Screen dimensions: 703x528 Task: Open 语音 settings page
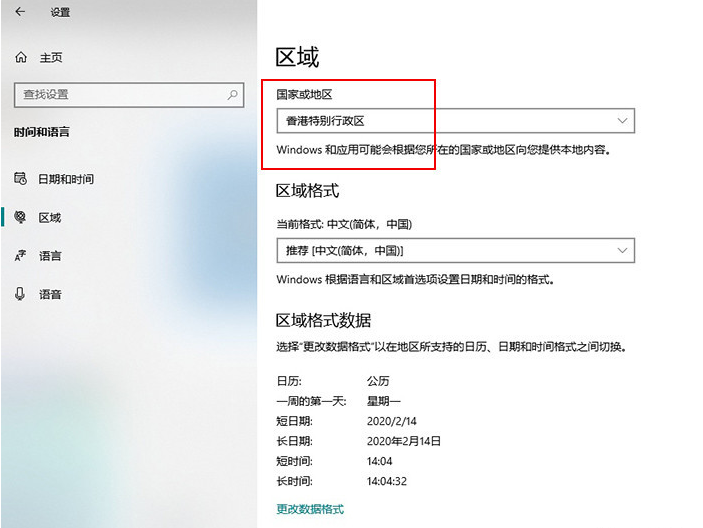tap(50, 294)
